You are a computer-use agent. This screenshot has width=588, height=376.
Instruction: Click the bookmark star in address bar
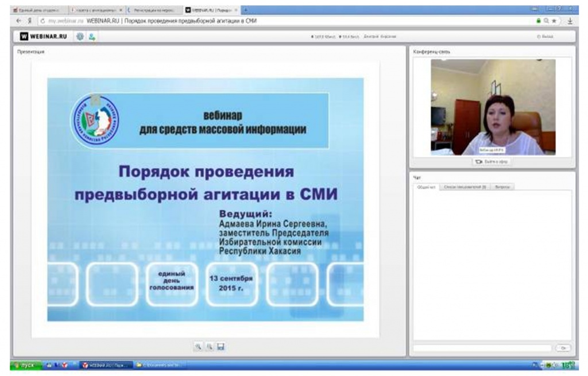(x=554, y=21)
